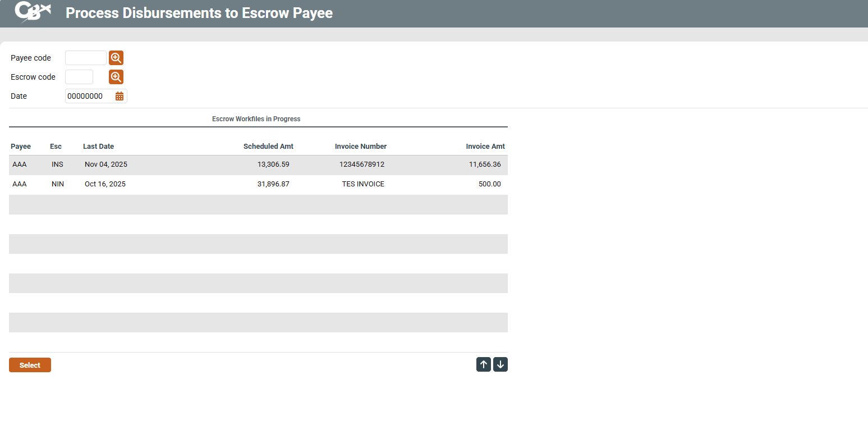Click the scroll down arrow button
868x434 pixels.
[500, 364]
